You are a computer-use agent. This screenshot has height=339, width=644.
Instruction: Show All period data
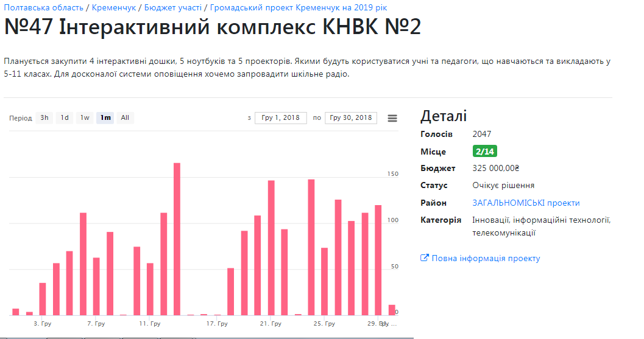tap(125, 118)
